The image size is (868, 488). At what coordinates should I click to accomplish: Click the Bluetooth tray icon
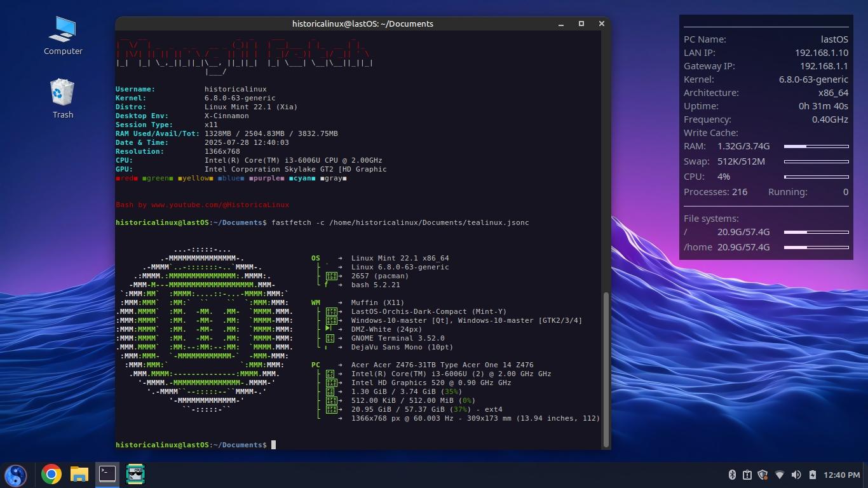click(x=731, y=475)
